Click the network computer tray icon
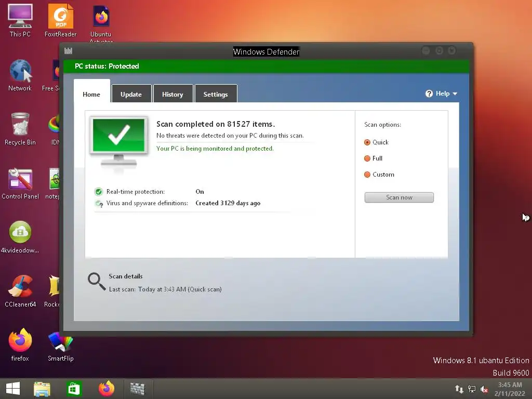Screen dimensions: 532x399 pos(472,389)
